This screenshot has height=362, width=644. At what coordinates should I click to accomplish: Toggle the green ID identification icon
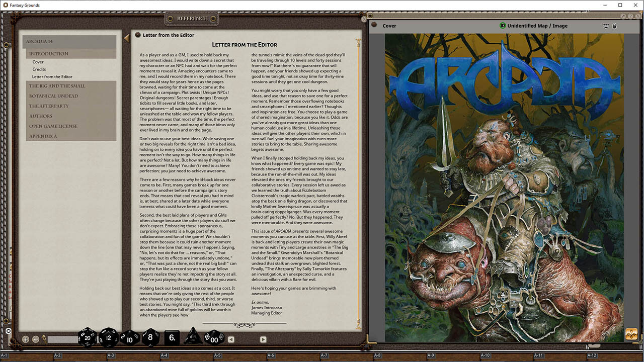[502, 26]
